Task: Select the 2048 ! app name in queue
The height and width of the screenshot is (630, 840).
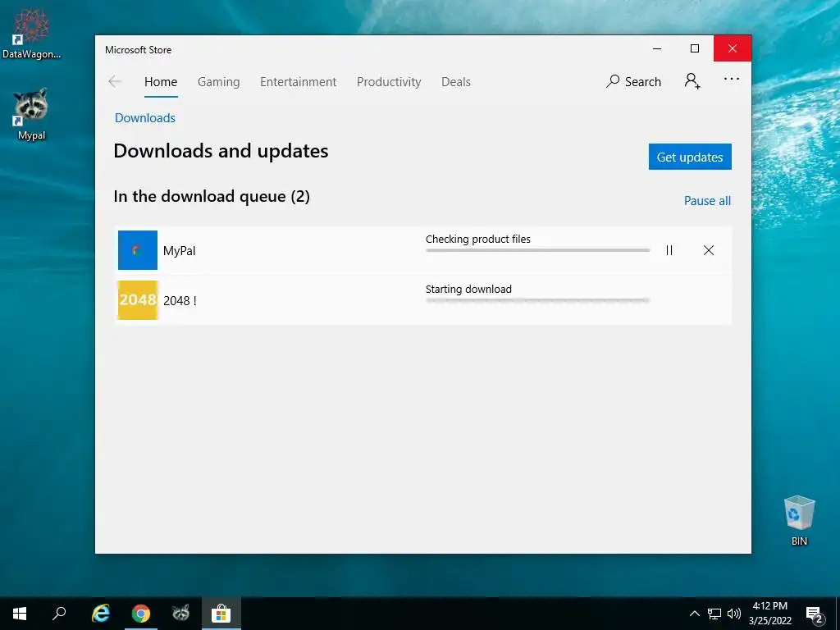Action: point(180,300)
